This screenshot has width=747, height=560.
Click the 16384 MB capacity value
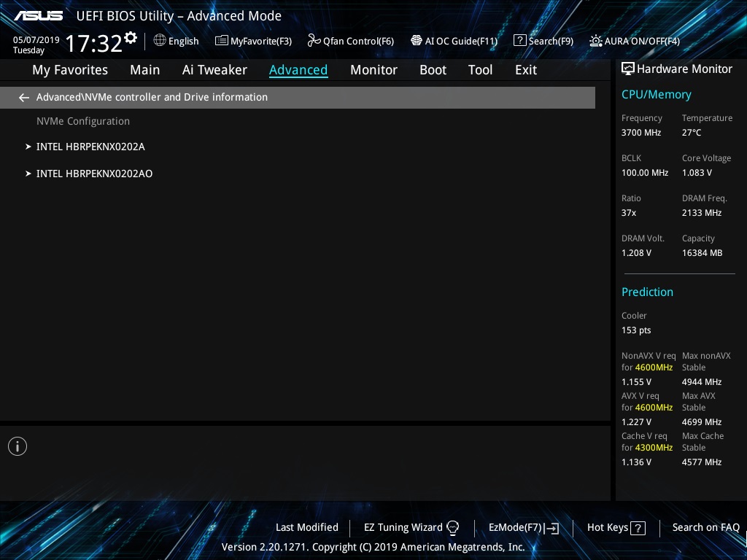click(702, 253)
